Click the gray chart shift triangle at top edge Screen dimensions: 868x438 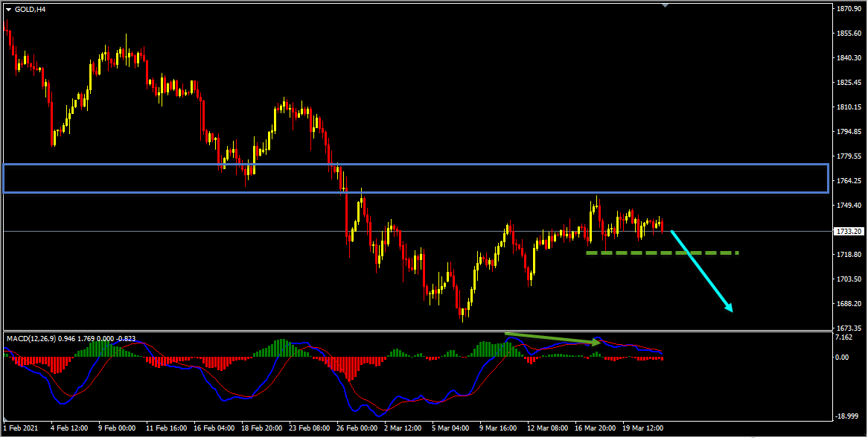[665, 4]
